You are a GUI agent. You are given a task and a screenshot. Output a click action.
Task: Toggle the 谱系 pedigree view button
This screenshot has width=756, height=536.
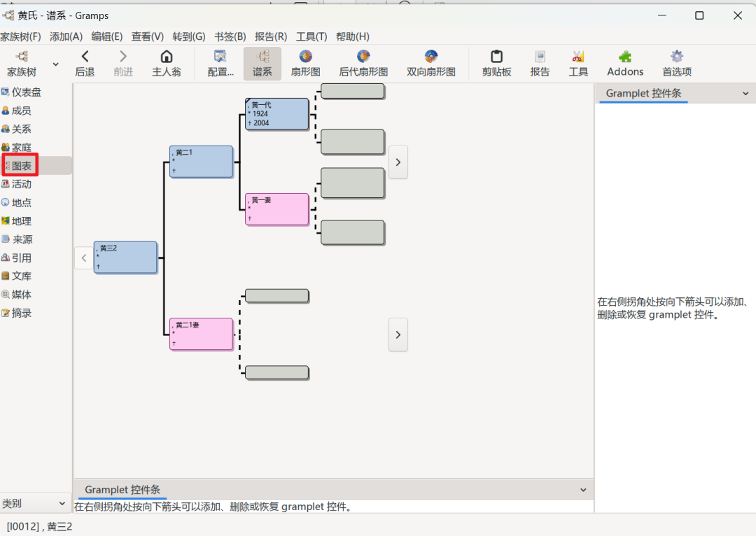[262, 63]
